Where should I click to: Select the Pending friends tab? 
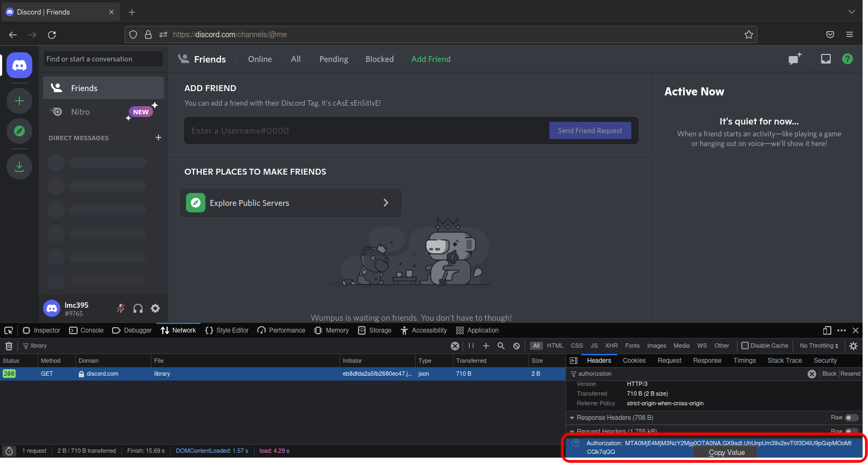point(334,59)
